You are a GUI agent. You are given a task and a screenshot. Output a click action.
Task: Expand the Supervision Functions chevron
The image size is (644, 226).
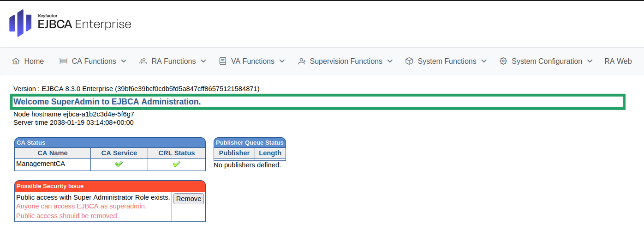pos(390,61)
